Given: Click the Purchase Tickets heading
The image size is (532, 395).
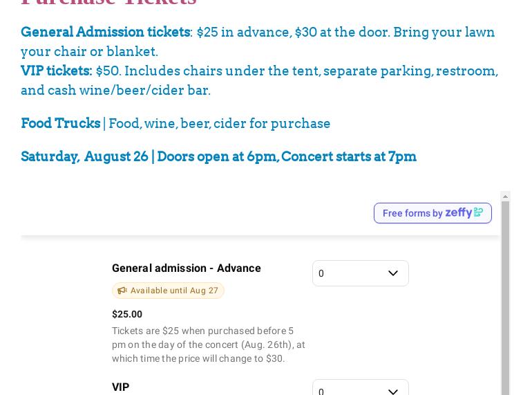Looking at the screenshot, I should coord(109,2).
